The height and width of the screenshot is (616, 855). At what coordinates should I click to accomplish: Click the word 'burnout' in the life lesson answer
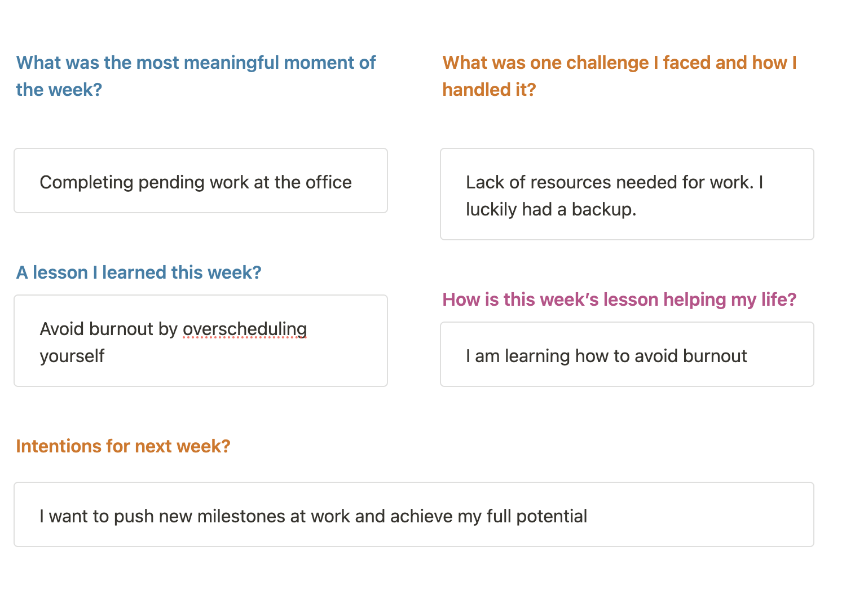(715, 356)
